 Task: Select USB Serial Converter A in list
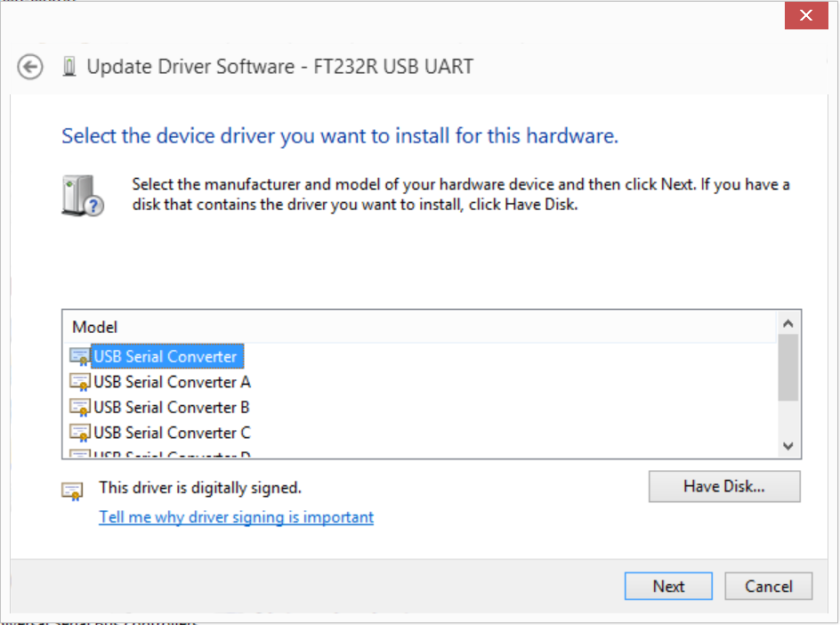point(172,382)
